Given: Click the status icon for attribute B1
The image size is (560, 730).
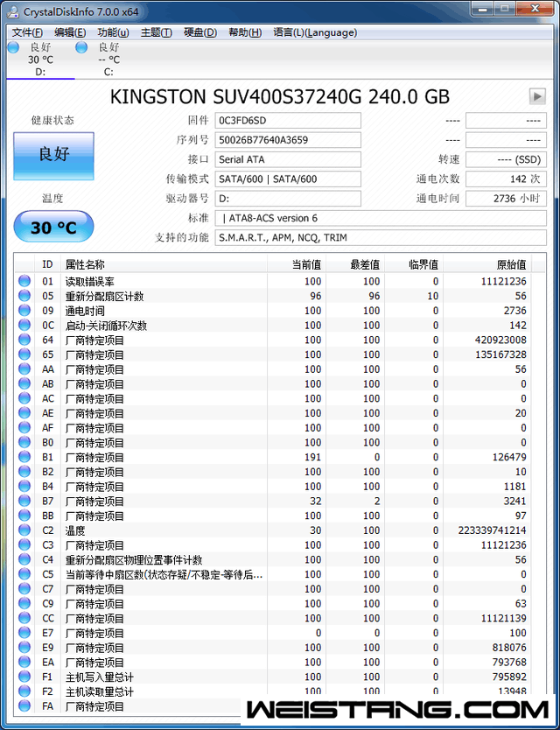Looking at the screenshot, I should click(24, 457).
